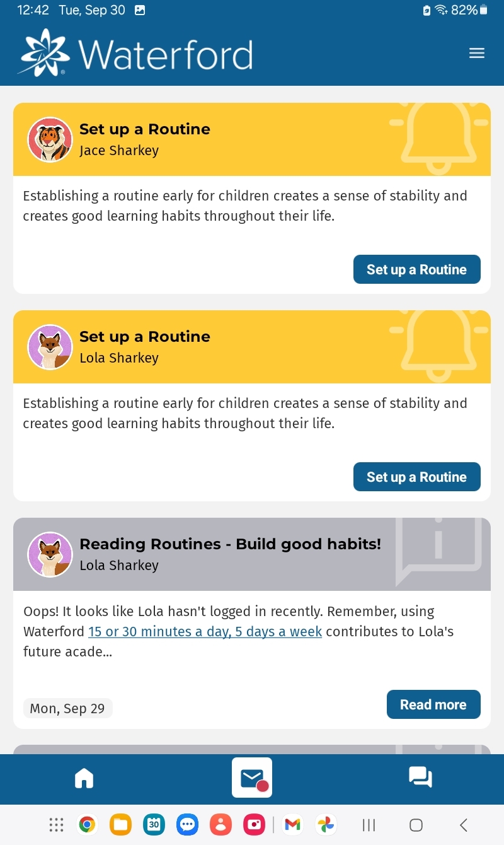
Task: Open the Calendar app in taskbar
Action: 154,824
